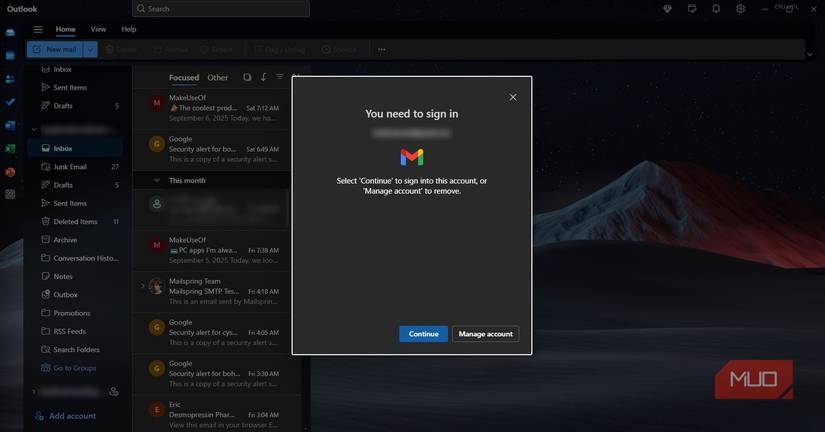The image size is (825, 432).
Task: Open the To Do checkmark icon
Action: 10,102
